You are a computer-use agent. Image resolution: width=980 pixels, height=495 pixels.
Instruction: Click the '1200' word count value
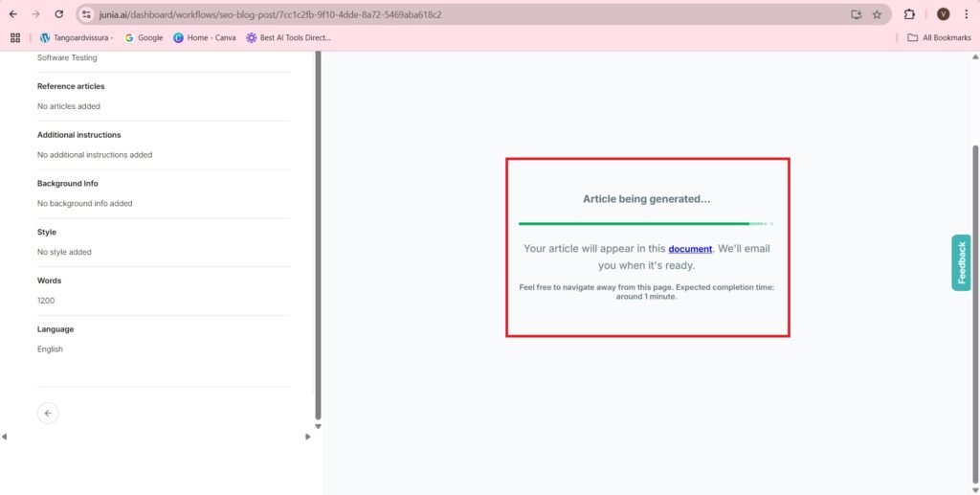[46, 301]
